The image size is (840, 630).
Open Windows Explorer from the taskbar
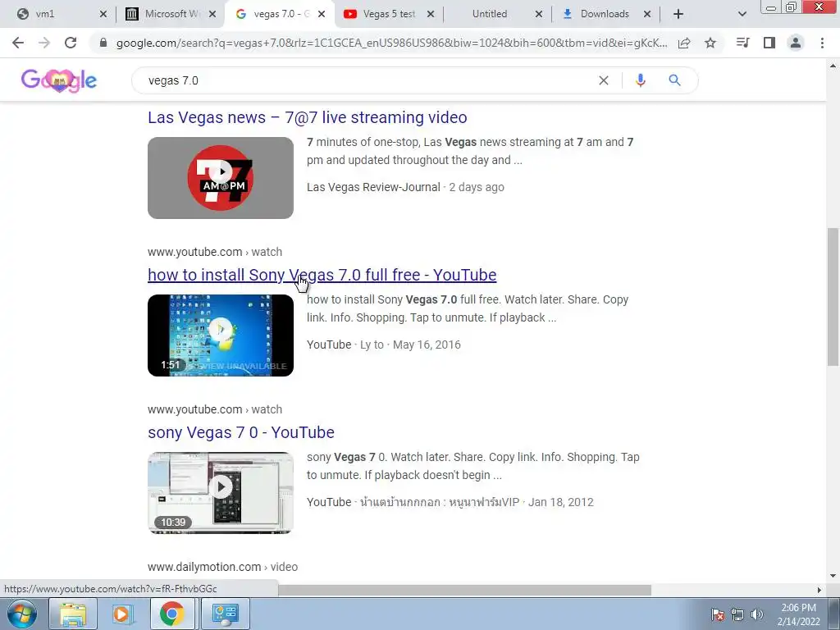73,614
